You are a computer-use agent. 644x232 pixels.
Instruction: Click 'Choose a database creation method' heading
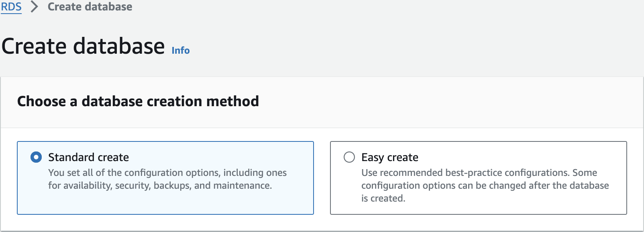pyautogui.click(x=138, y=101)
